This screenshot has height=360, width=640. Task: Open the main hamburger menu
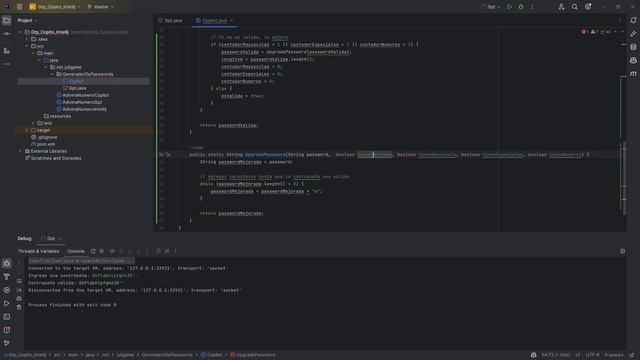pos(19,7)
